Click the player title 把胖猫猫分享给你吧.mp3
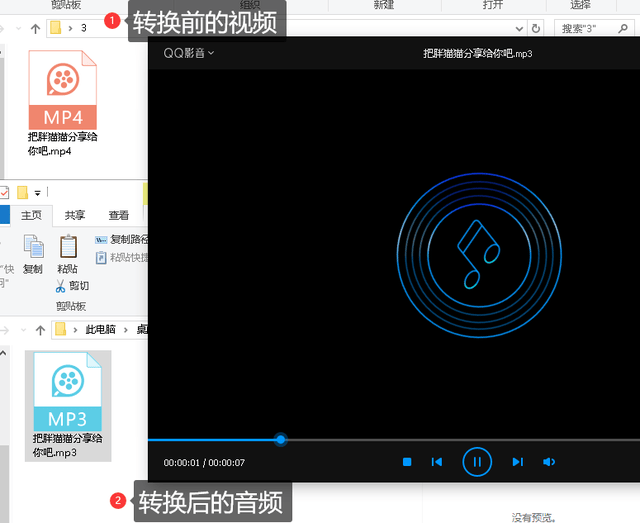This screenshot has height=523, width=640. coord(477,53)
